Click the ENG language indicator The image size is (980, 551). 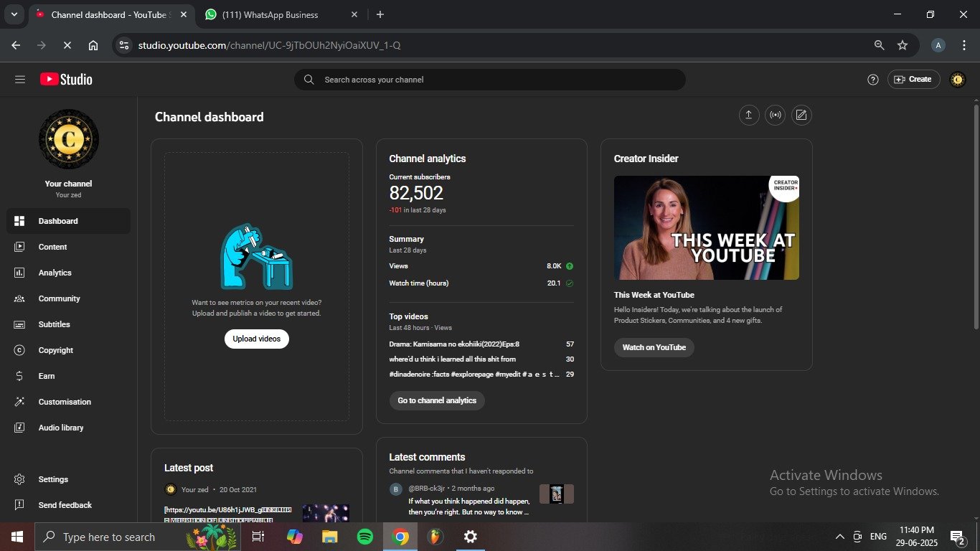click(878, 537)
